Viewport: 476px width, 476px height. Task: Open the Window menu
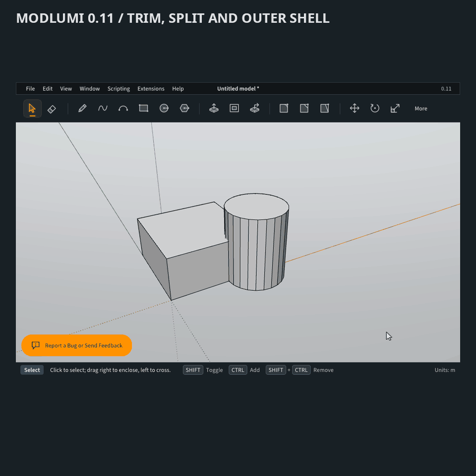pos(90,89)
